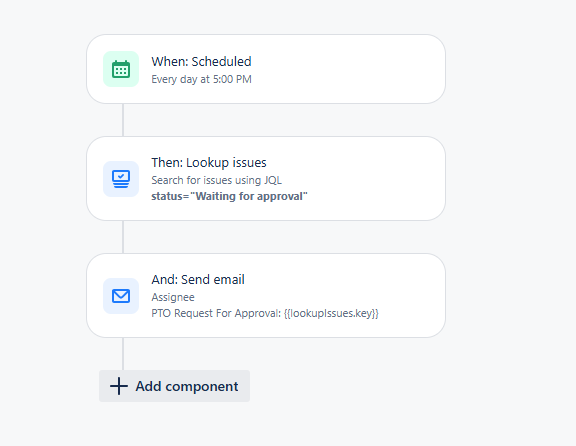Screen dimensions: 576x446
Task: Click the 'Then: Lookup issues' title
Action: [x=209, y=163]
